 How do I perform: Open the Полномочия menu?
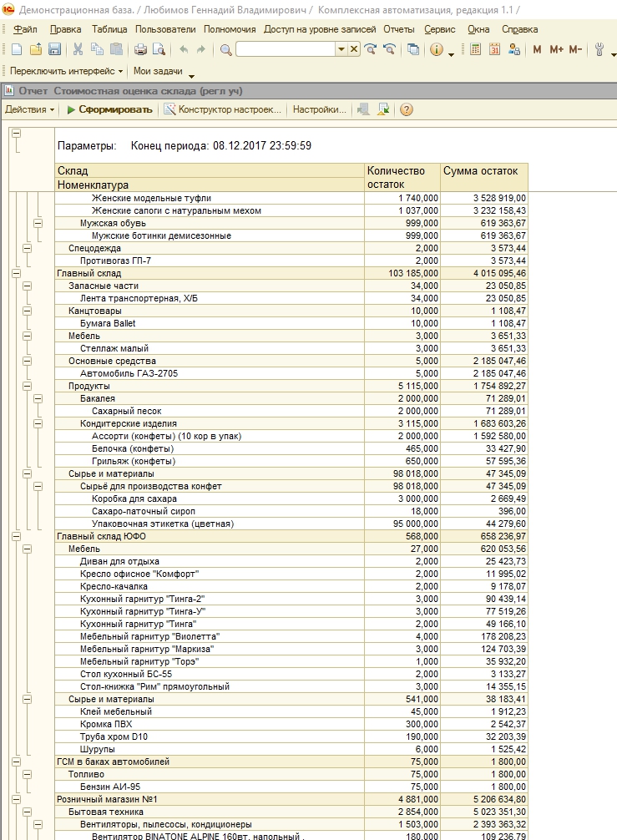230,29
